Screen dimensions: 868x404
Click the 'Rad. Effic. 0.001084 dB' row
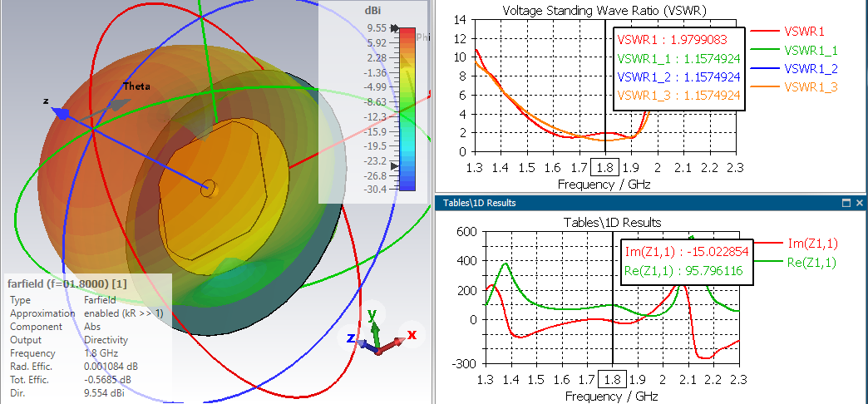point(74,367)
